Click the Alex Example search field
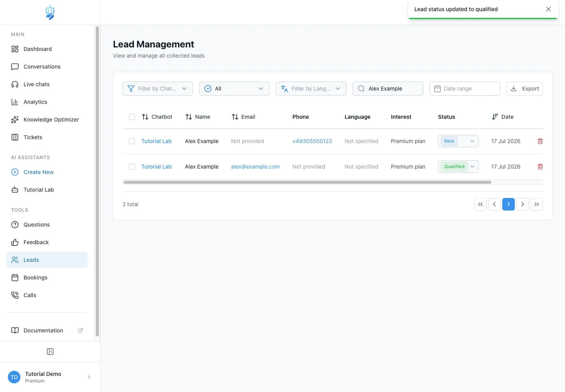 pyautogui.click(x=388, y=89)
